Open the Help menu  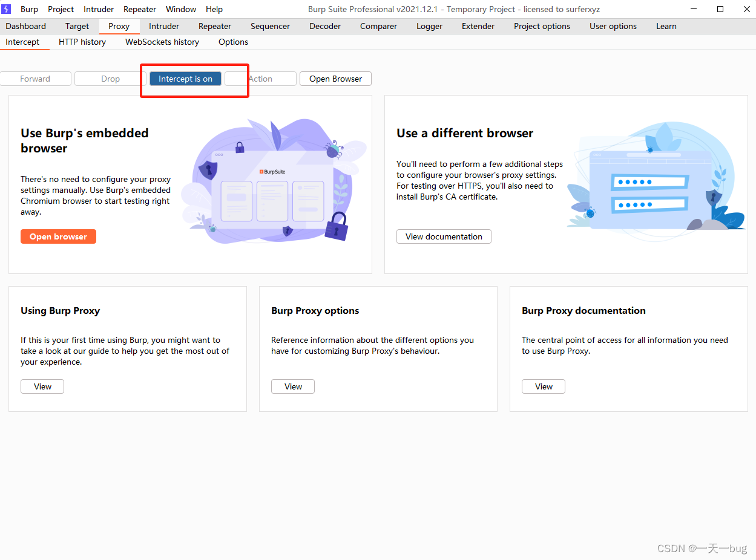point(214,9)
